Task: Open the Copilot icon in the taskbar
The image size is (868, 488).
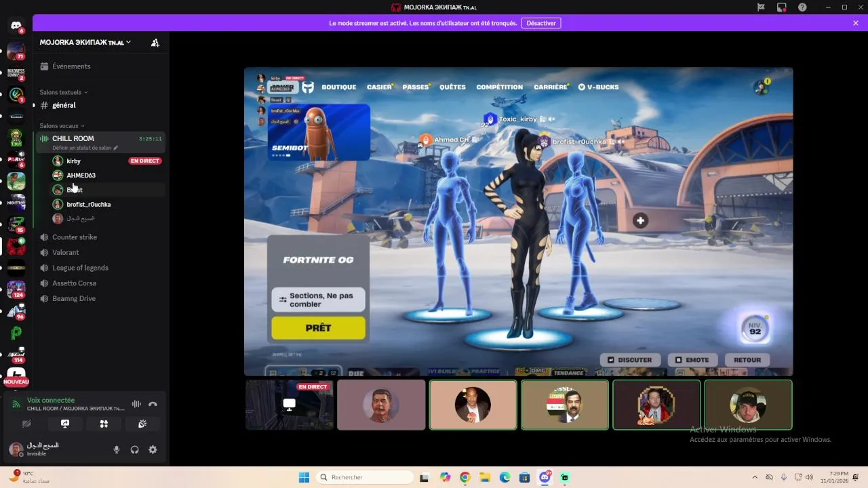Action: (445, 477)
